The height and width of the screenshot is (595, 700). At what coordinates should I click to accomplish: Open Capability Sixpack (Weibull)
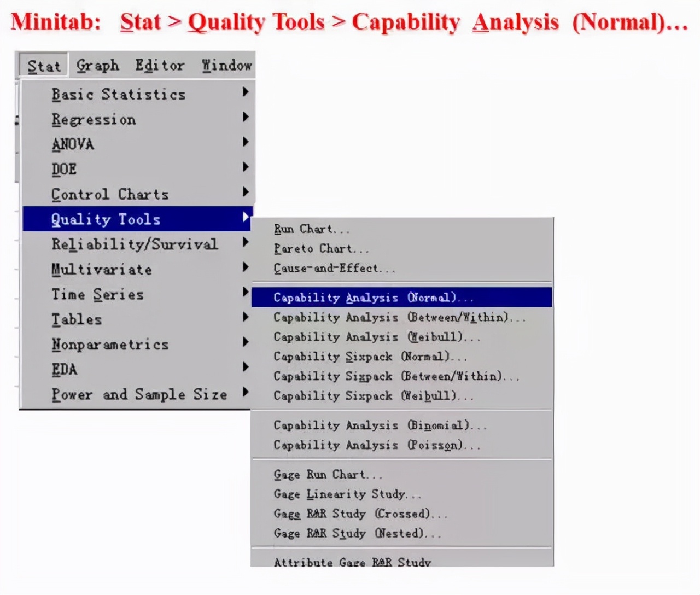point(402,396)
